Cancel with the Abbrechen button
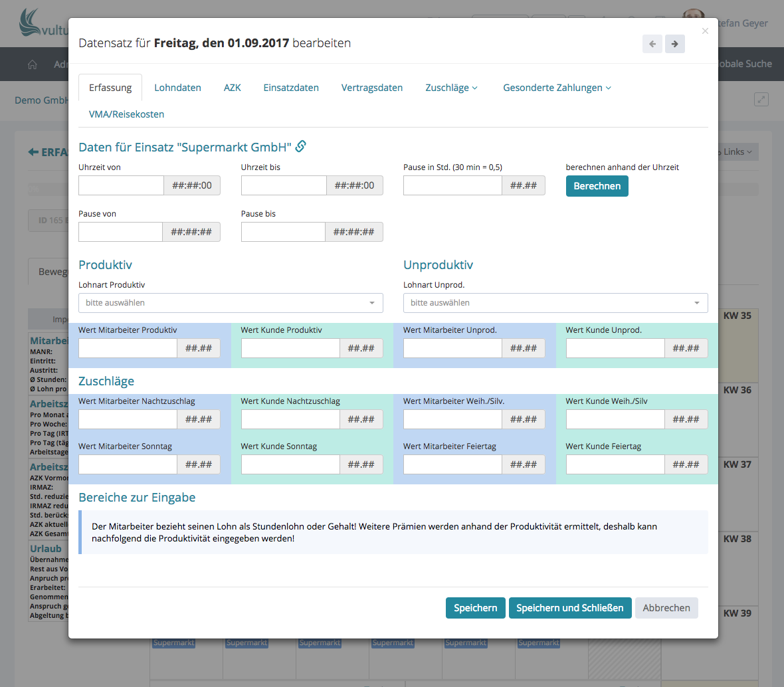 click(666, 608)
